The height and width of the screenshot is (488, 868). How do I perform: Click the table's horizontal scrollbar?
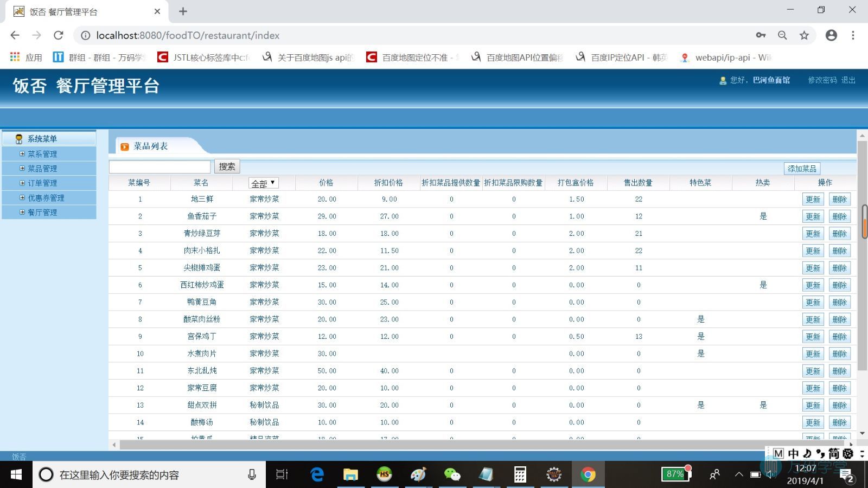click(x=483, y=445)
